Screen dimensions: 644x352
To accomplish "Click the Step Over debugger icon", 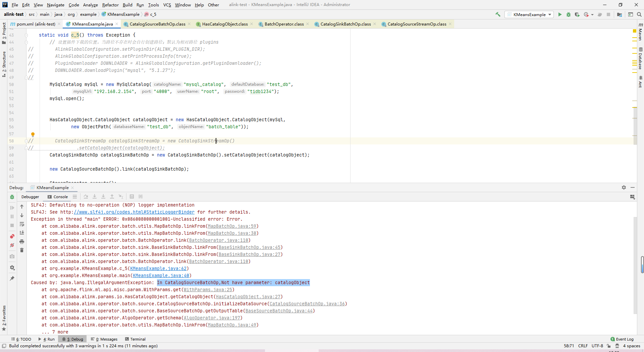I will 86,197.
